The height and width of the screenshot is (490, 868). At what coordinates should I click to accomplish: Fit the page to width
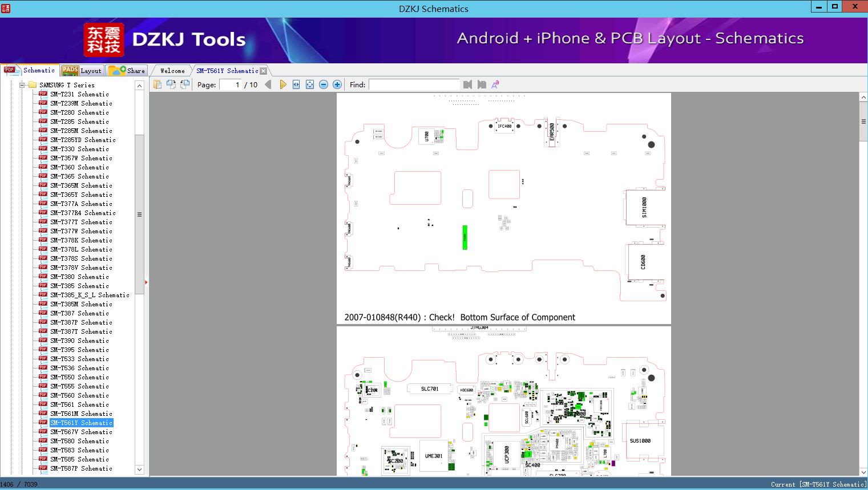[x=296, y=84]
